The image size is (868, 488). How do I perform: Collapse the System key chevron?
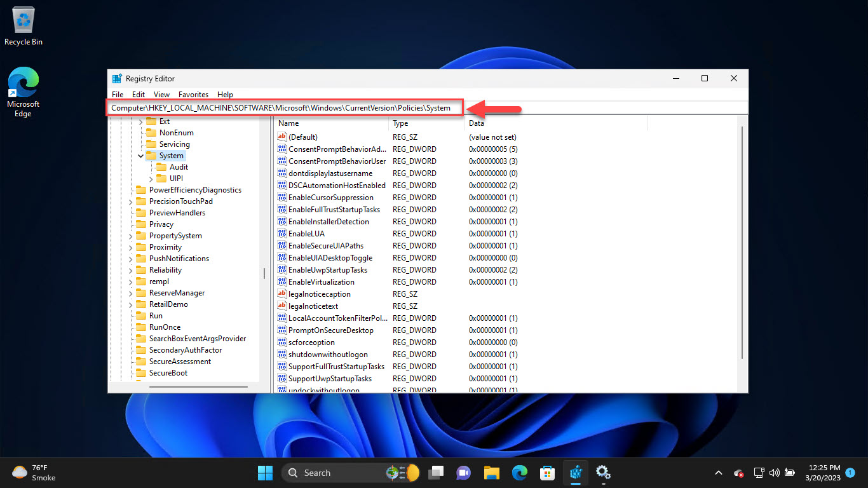click(140, 155)
